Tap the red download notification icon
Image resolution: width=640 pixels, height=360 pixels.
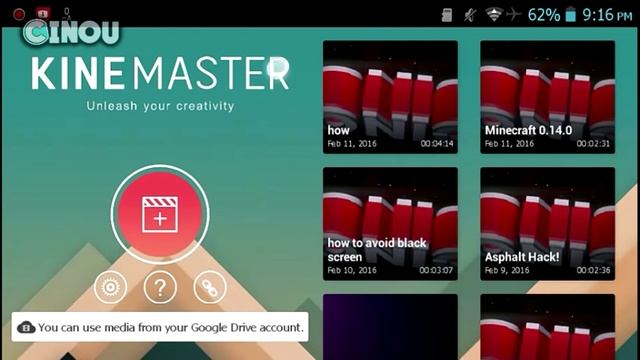[x=43, y=13]
